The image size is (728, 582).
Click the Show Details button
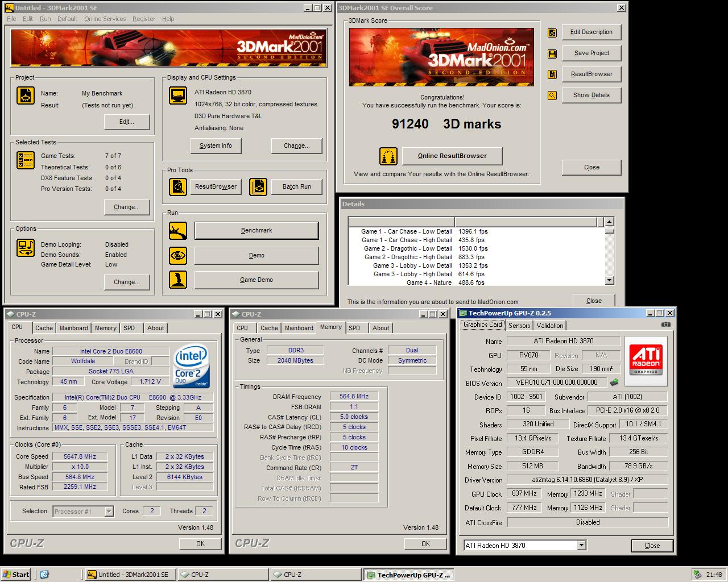pyautogui.click(x=591, y=95)
